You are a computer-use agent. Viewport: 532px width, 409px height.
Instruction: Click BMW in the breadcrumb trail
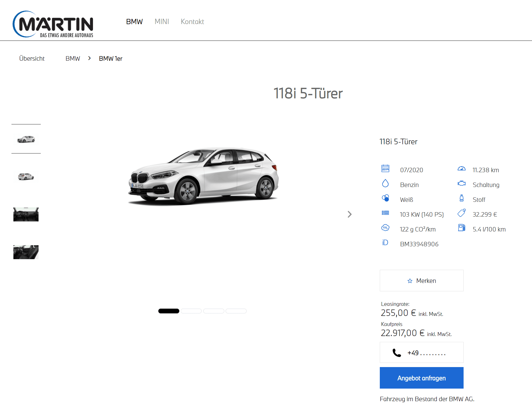pyautogui.click(x=73, y=58)
